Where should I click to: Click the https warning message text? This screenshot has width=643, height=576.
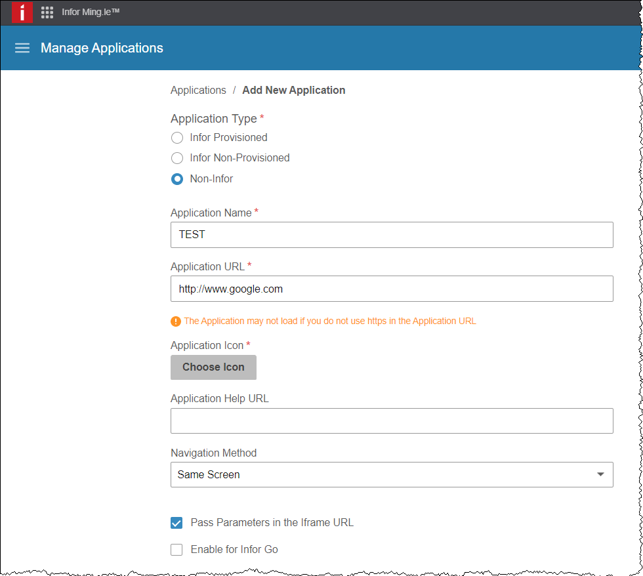point(330,321)
